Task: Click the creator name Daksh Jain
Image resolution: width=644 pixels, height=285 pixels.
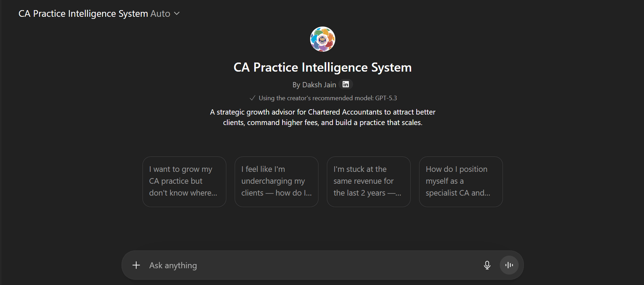Action: 314,85
